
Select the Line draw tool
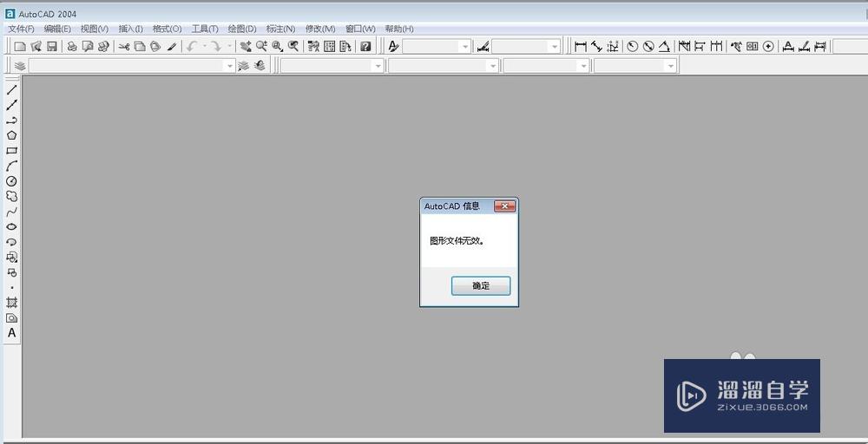click(x=11, y=89)
